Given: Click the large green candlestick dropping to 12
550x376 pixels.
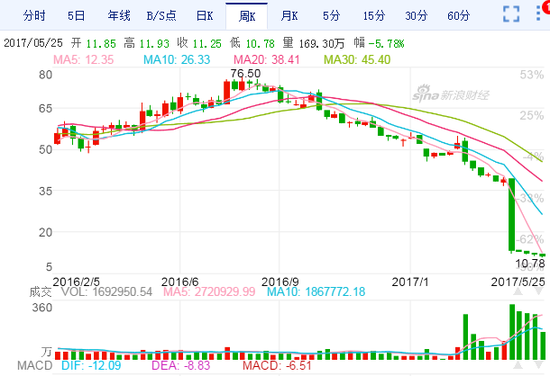Looking at the screenshot, I should click(512, 215).
